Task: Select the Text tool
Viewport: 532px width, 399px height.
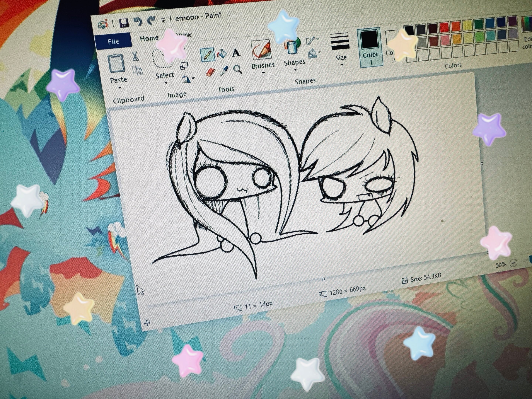Action: point(236,53)
